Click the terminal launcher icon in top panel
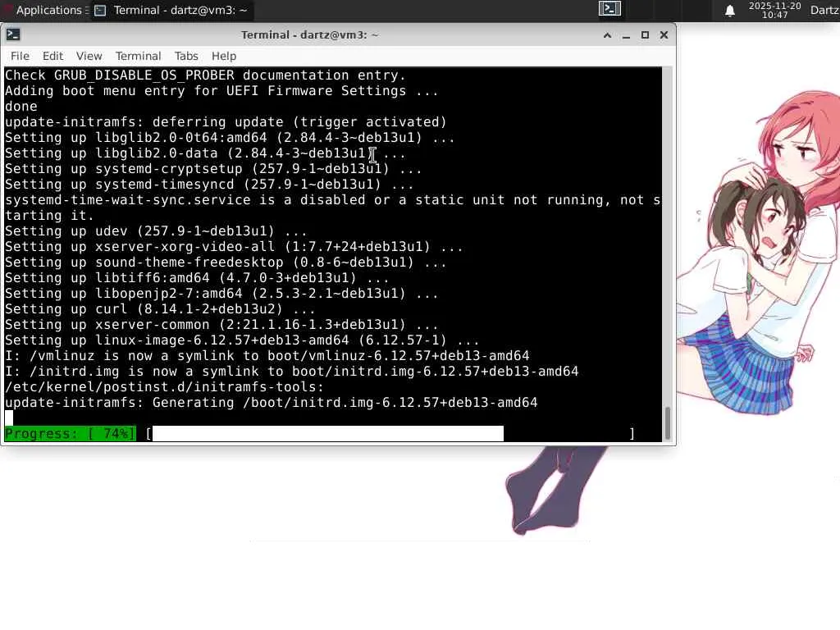Image resolution: width=840 pixels, height=630 pixels. [609, 9]
